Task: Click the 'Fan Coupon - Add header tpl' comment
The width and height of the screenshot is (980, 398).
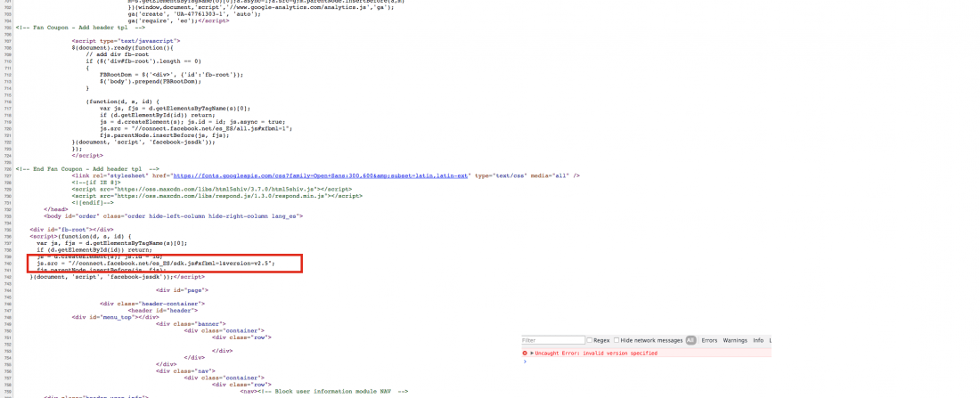Action: click(82, 28)
